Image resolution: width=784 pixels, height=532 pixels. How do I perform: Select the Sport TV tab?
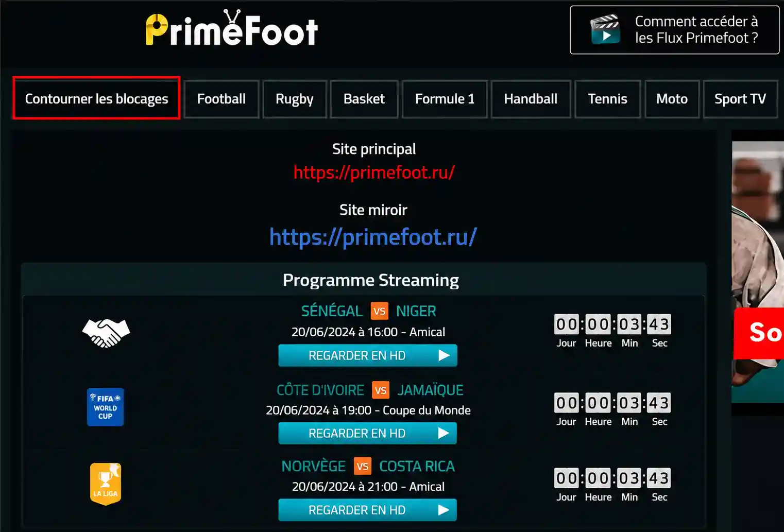[740, 99]
